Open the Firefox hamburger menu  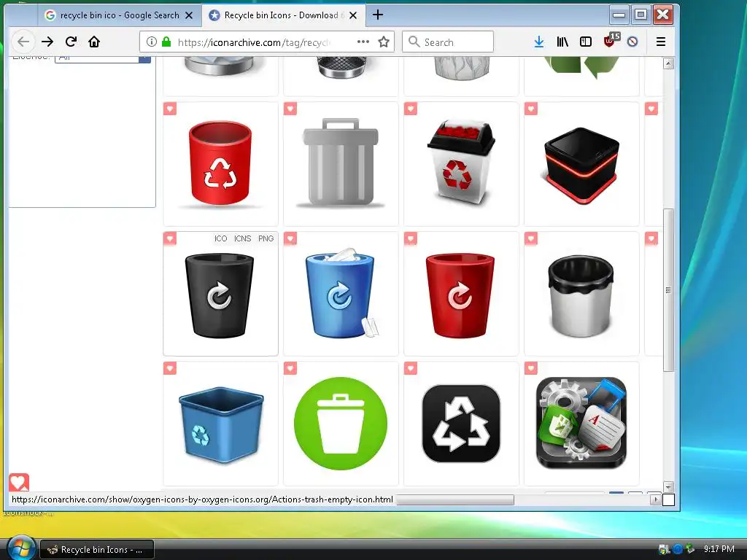click(x=661, y=42)
